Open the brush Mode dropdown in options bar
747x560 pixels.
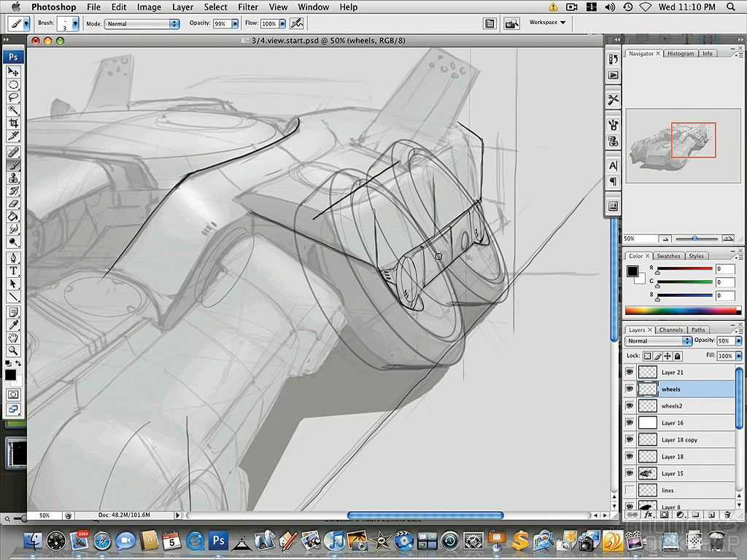[142, 23]
